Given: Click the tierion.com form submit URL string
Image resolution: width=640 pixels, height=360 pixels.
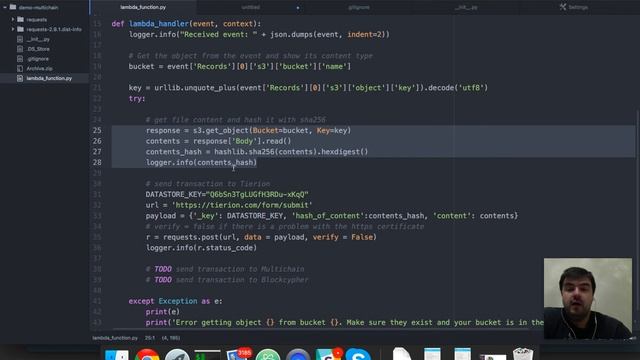Looking at the screenshot, I should coord(242,205).
